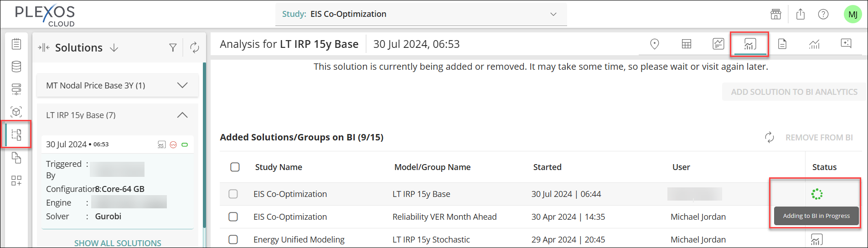868x248 pixels.
Task: Check the Reliability VER Month Ahead row checkbox
Action: [x=233, y=217]
